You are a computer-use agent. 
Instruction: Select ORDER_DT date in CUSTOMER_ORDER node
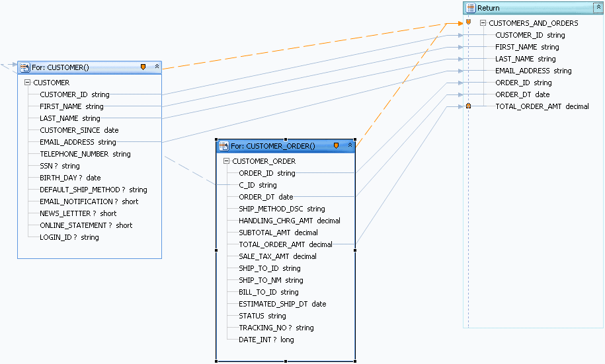point(266,197)
